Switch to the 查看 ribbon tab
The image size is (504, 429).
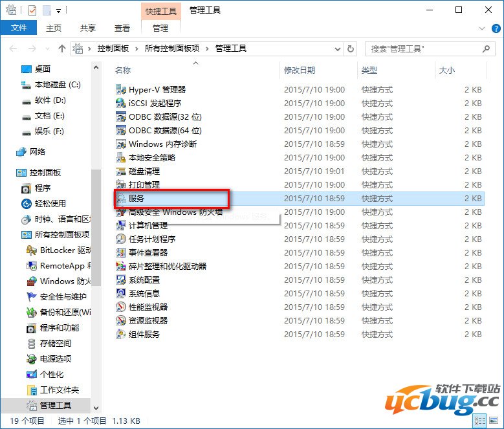pos(122,28)
